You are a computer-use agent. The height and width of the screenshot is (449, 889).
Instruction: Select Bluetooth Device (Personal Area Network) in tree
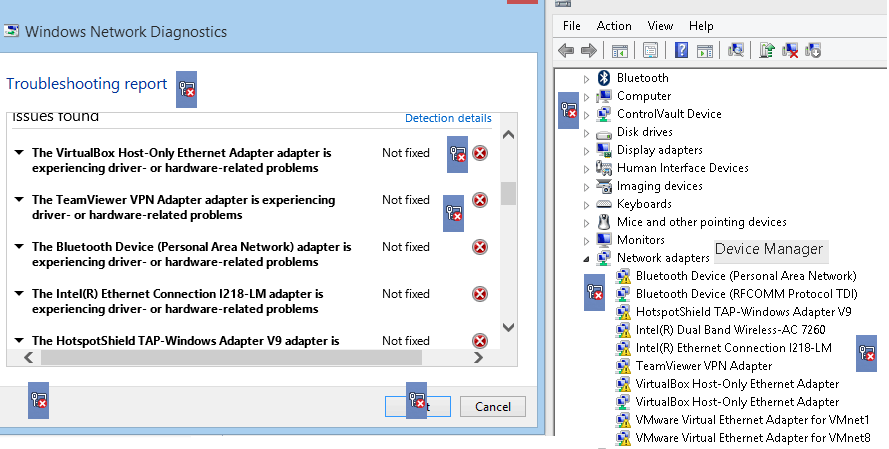(x=746, y=276)
